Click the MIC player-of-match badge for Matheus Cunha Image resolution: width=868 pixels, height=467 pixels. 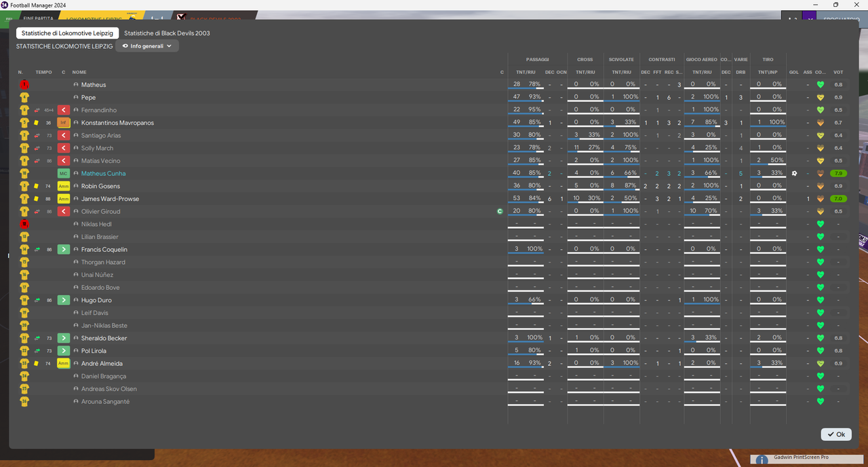coord(64,173)
